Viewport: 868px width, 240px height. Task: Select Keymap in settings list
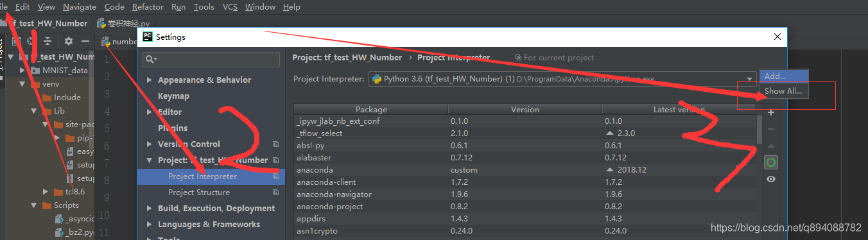(173, 96)
